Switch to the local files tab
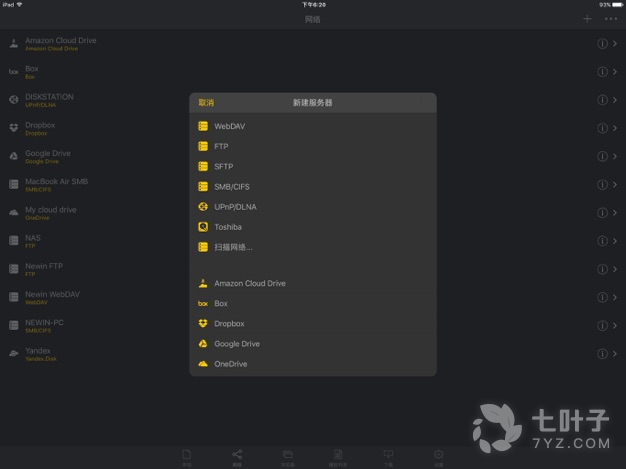 coord(186,457)
